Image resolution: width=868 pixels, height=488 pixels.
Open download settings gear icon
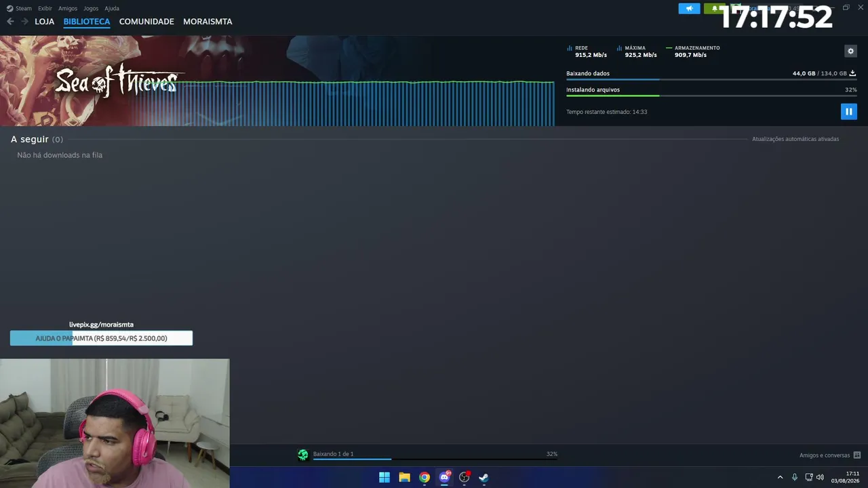(x=851, y=51)
